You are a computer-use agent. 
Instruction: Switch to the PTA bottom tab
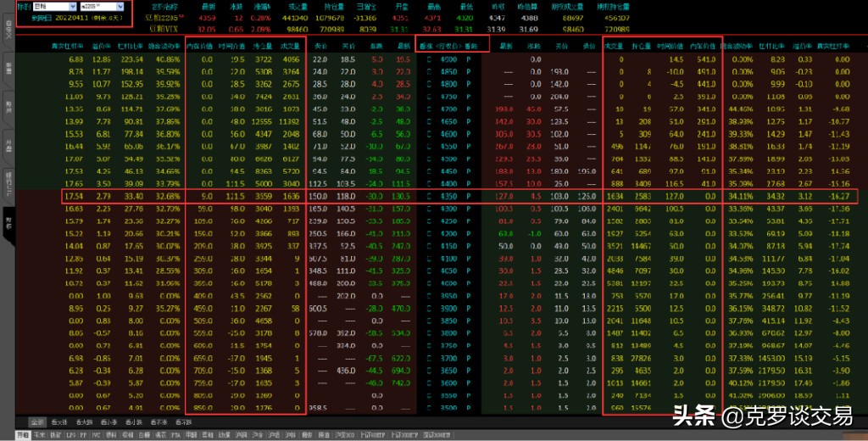coord(175,435)
